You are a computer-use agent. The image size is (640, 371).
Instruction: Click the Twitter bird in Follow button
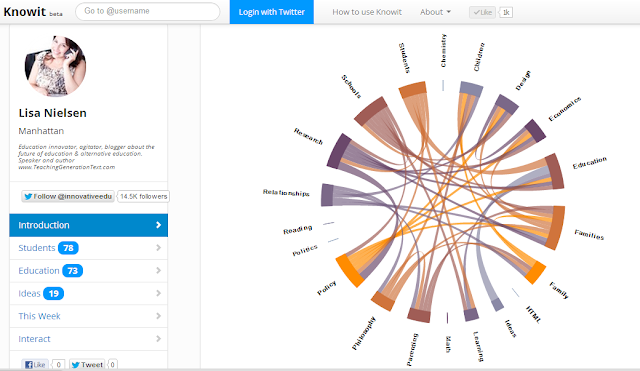pyautogui.click(x=28, y=196)
